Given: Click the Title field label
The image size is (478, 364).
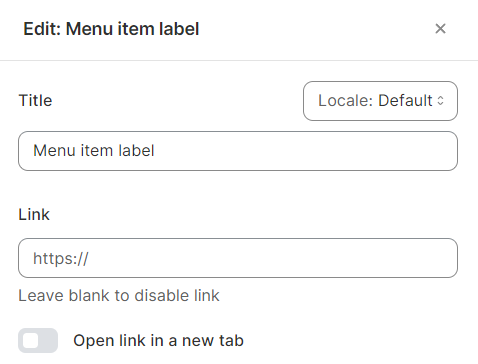Looking at the screenshot, I should point(35,100).
